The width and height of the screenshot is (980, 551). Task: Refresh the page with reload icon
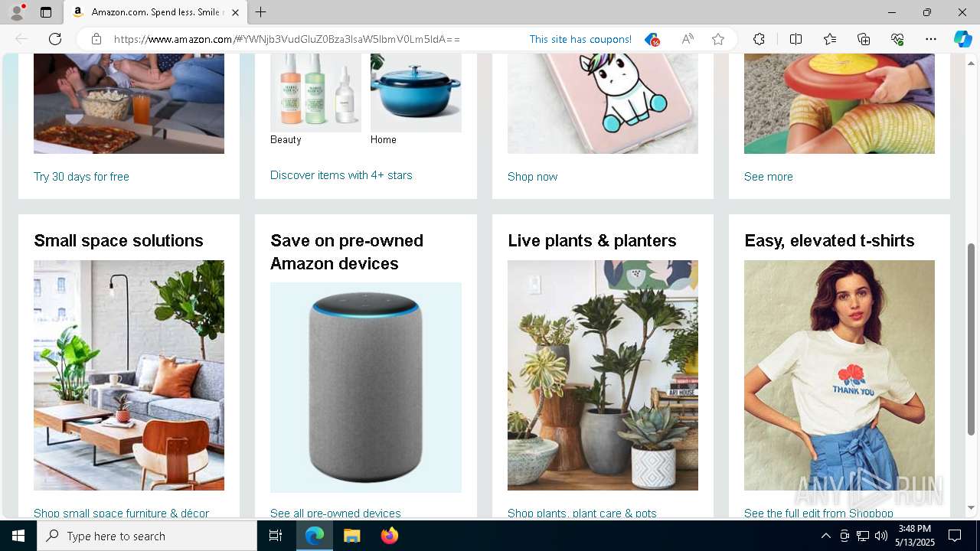point(55,39)
